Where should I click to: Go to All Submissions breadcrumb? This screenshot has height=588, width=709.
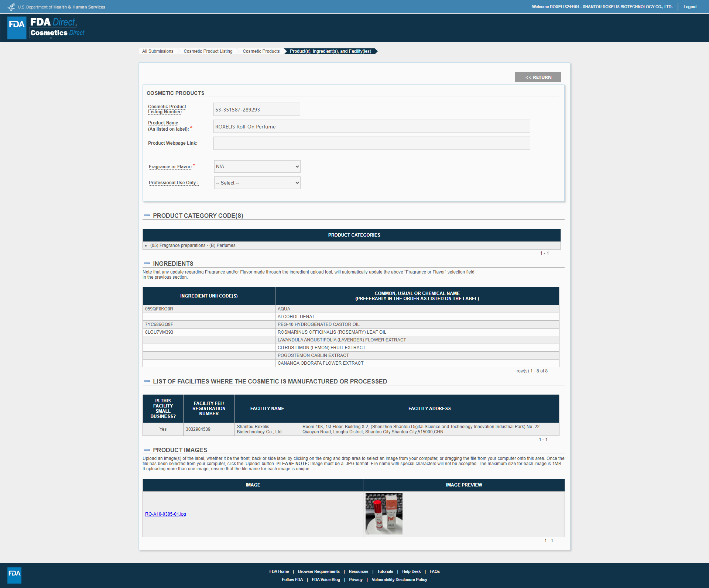[x=158, y=51]
